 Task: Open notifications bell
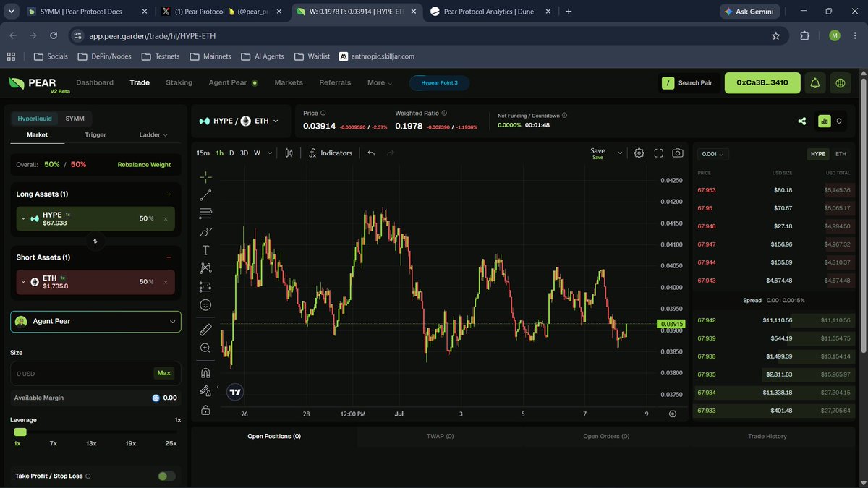[x=815, y=83]
